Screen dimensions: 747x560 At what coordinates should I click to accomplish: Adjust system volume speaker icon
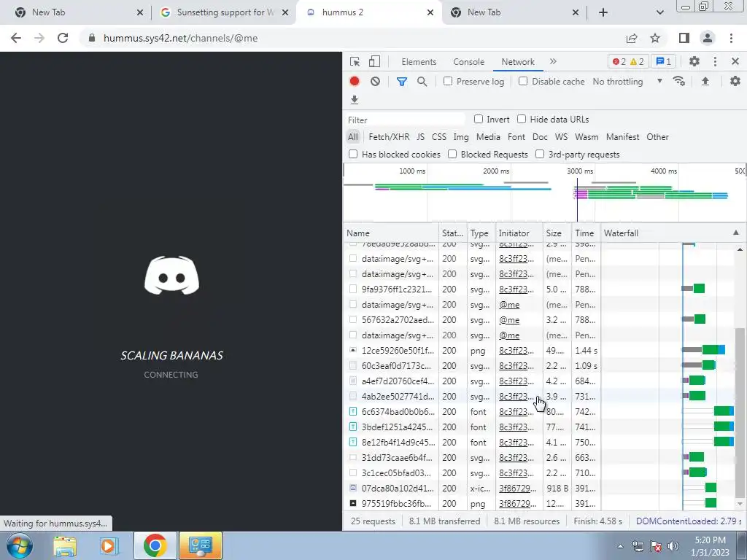pyautogui.click(x=673, y=546)
